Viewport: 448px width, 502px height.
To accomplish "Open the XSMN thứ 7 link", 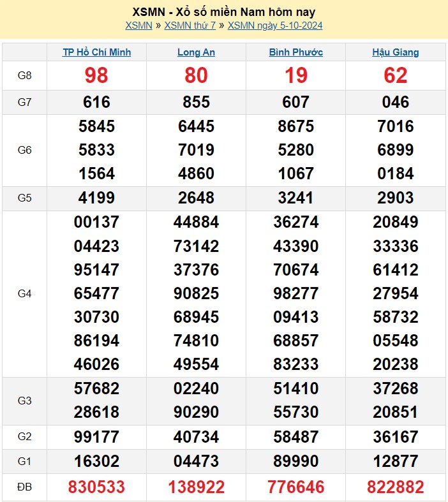I will pos(190,26).
